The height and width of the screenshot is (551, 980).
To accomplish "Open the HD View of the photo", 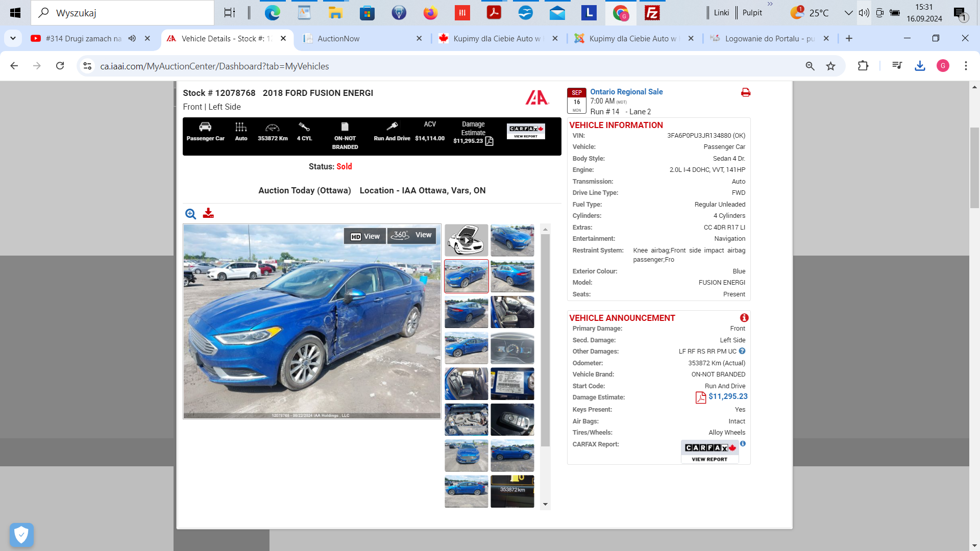I will (365, 236).
